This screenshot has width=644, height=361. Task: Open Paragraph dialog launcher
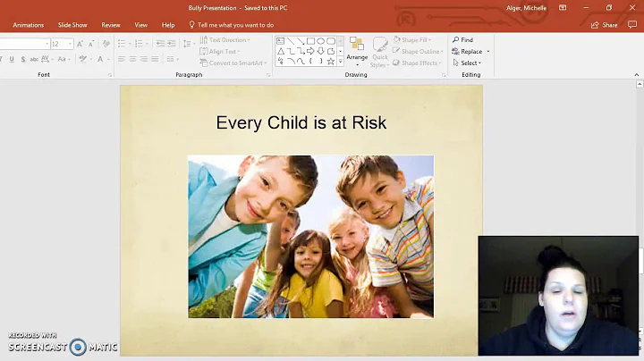coord(268,75)
